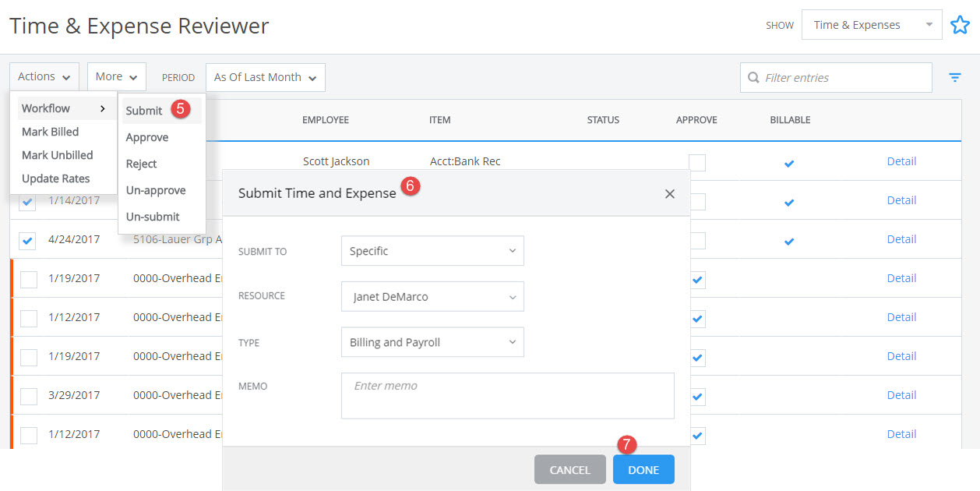Image resolution: width=980 pixels, height=491 pixels.
Task: Choose Approve in the Workflow submenu
Action: [x=147, y=137]
